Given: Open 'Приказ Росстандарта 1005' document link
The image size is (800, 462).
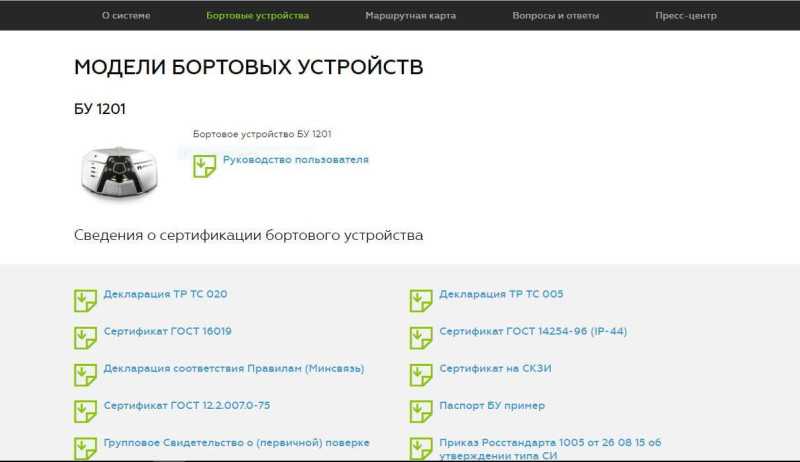Looking at the screenshot, I should point(550,449).
